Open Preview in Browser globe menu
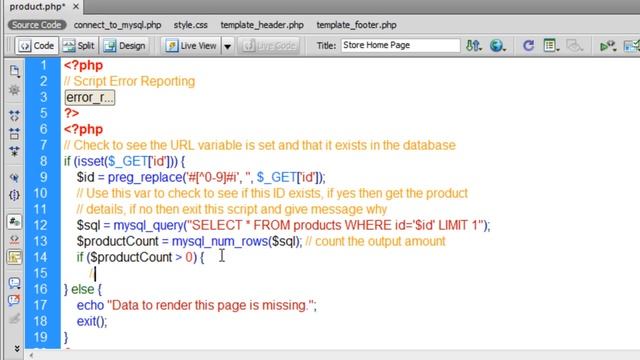The width and height of the screenshot is (640, 360). 498,45
